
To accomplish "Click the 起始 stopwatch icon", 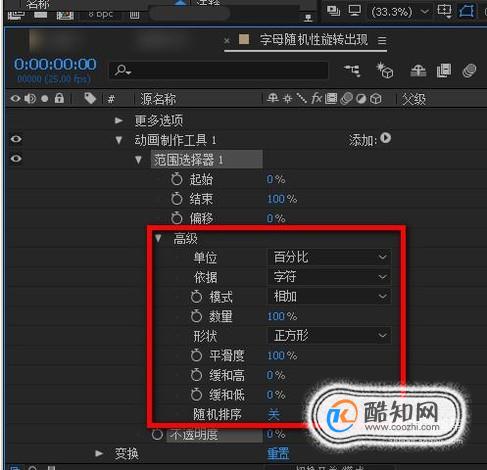I will click(x=177, y=179).
